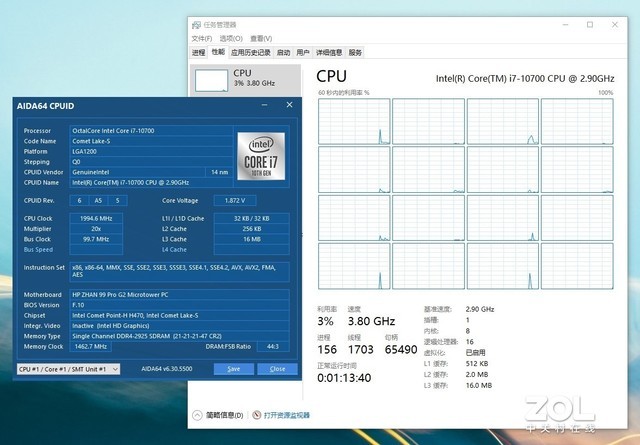Select the CPUID Vendor value GenuineIntel
640x445 pixels.
pyautogui.click(x=137, y=172)
